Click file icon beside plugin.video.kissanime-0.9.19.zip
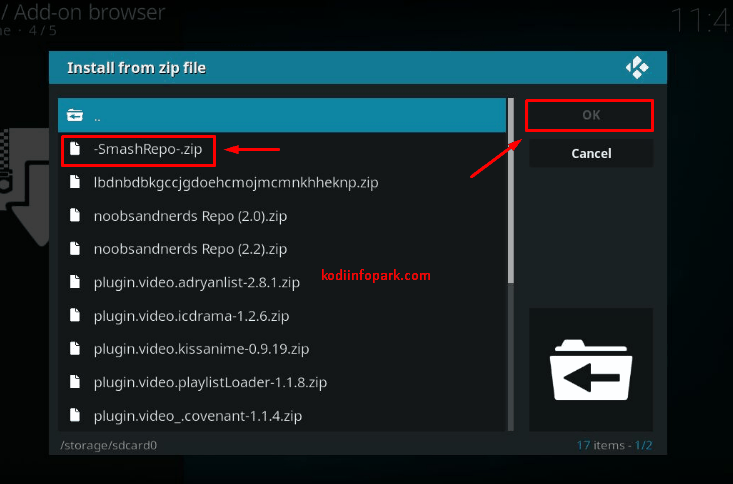 pyautogui.click(x=75, y=348)
